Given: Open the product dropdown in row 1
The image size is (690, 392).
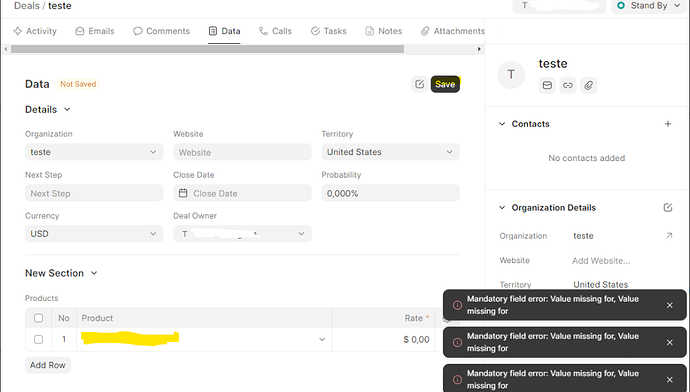Looking at the screenshot, I should tap(322, 340).
